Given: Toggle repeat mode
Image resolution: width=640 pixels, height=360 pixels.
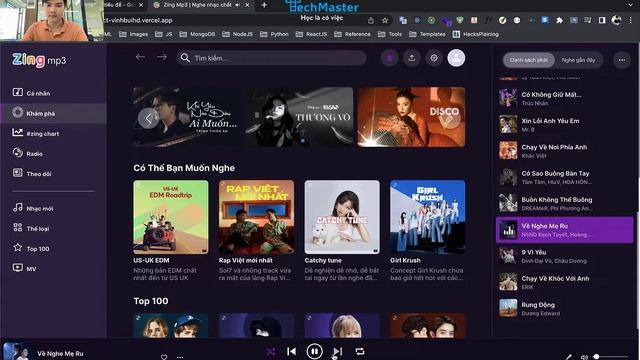Looking at the screenshot, I should click(360, 351).
